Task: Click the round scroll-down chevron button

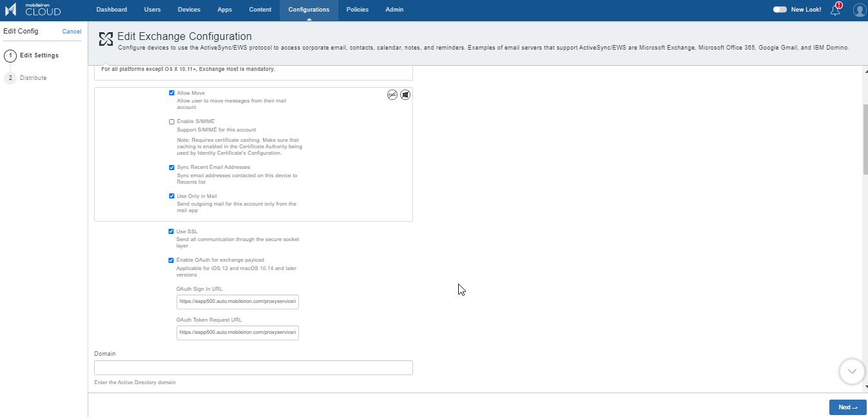Action: tap(852, 371)
